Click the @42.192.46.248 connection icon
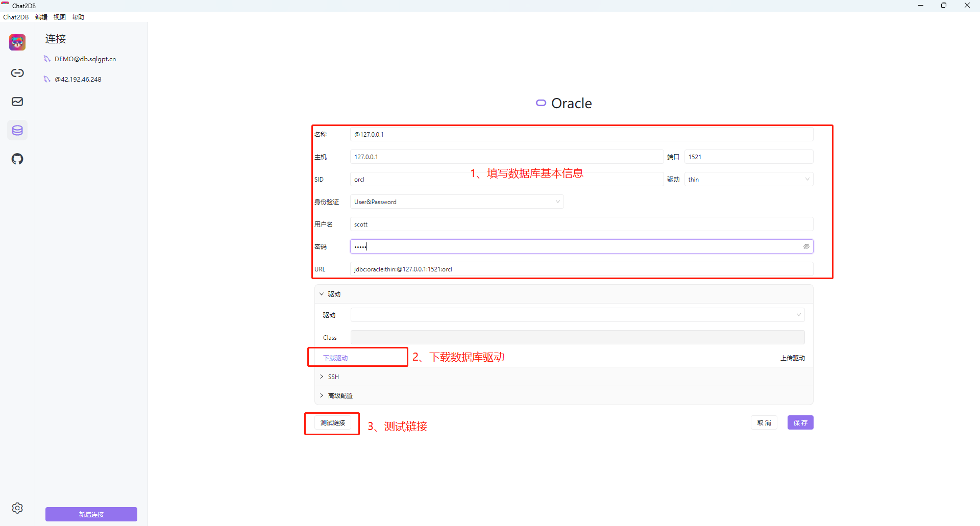 pos(47,80)
